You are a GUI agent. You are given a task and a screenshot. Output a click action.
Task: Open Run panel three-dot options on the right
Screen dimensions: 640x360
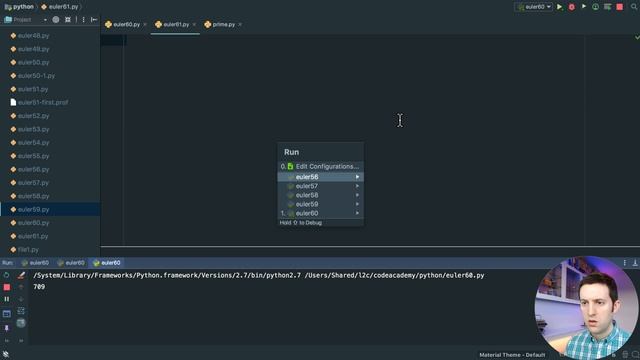(624, 263)
